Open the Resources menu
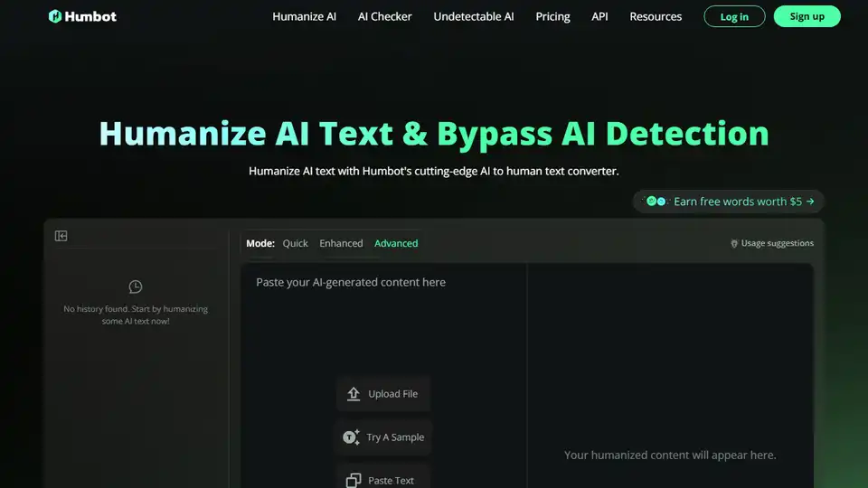Image resolution: width=868 pixels, height=488 pixels. [656, 16]
